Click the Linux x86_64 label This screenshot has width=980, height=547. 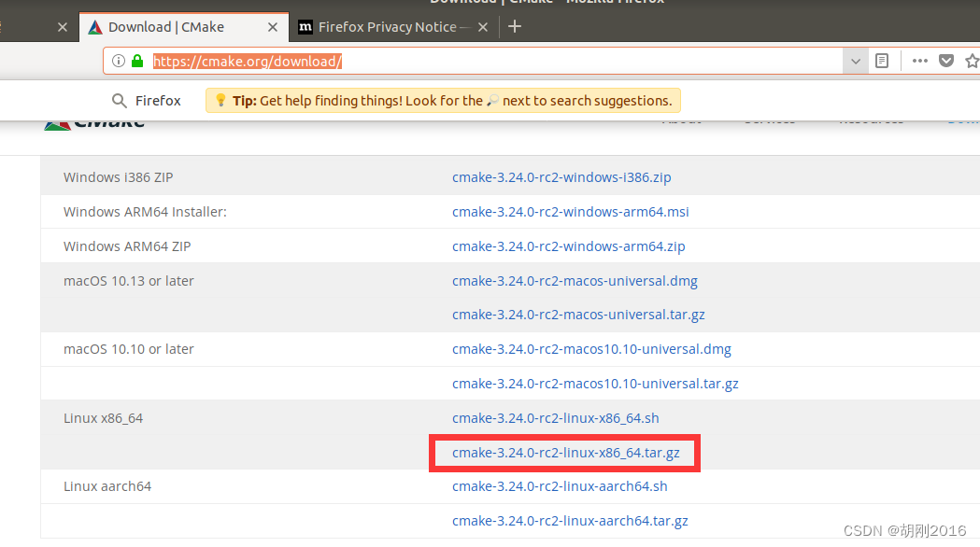click(x=103, y=418)
